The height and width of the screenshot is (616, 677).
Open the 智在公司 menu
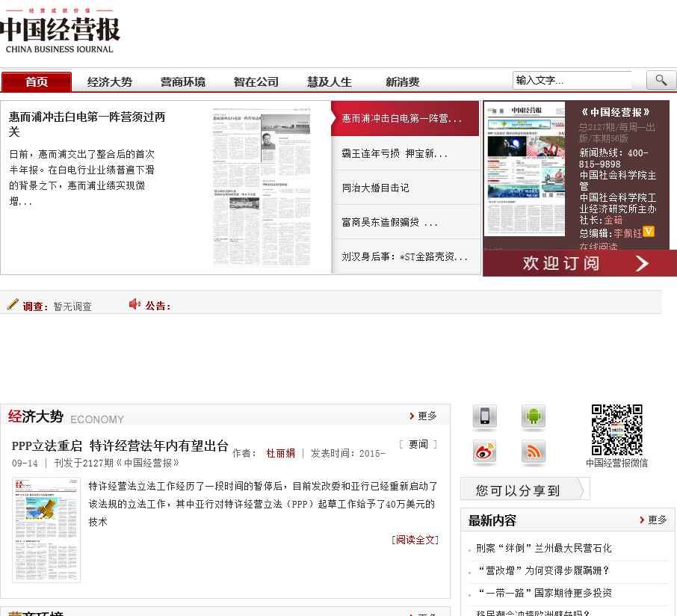point(256,81)
